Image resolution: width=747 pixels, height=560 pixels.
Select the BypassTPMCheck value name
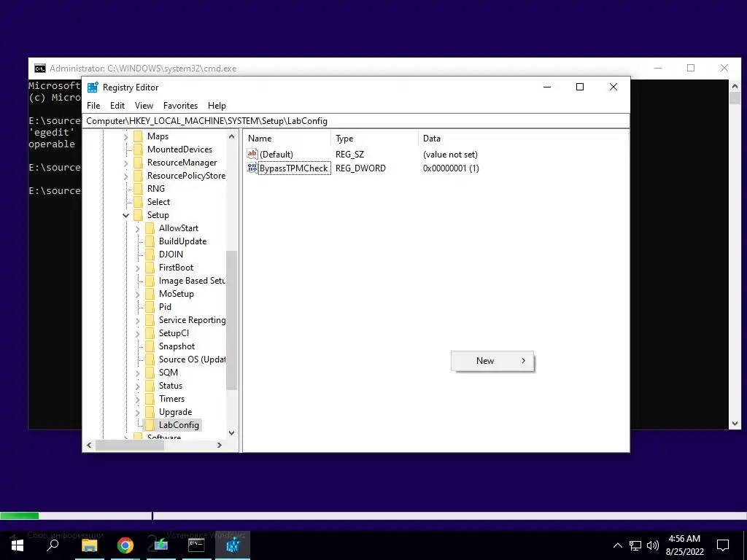pyautogui.click(x=294, y=168)
